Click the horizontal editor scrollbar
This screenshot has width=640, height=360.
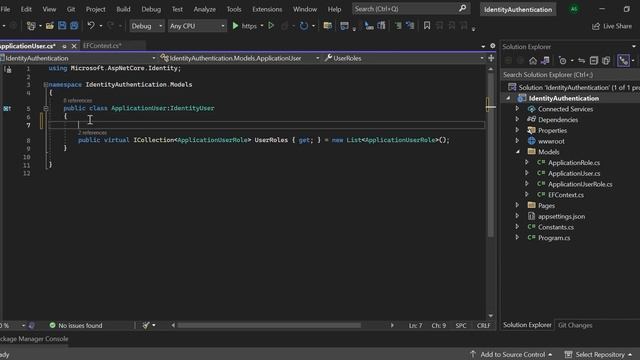coord(269,325)
